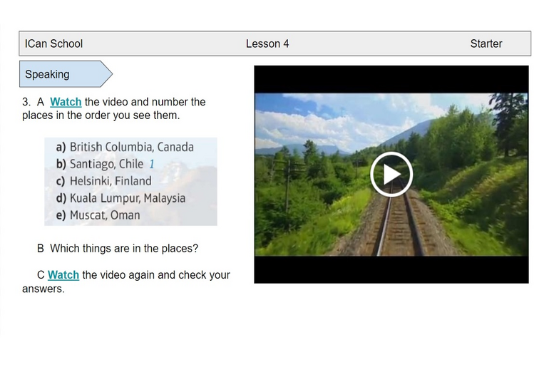The width and height of the screenshot is (549, 392).
Task: Click the Starter level label
Action: [x=486, y=43]
